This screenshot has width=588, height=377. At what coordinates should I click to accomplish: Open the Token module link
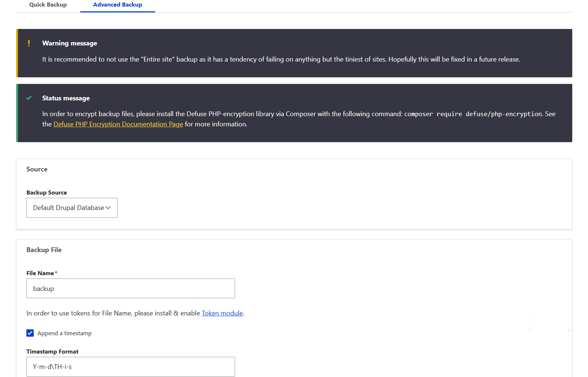click(222, 313)
